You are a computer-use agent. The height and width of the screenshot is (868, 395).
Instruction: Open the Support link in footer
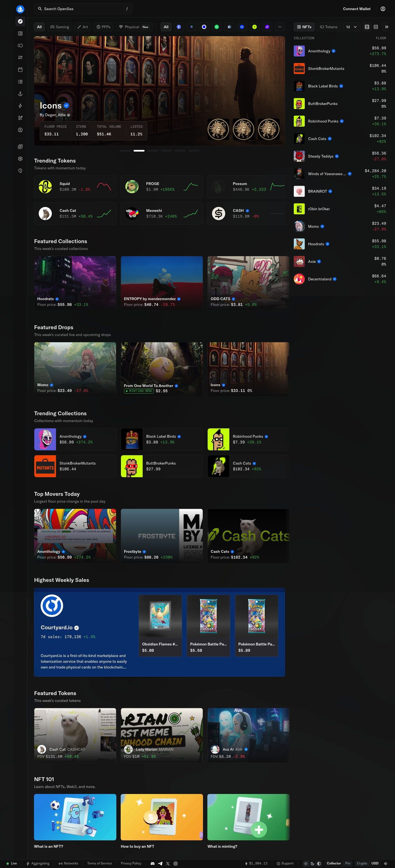tap(285, 864)
